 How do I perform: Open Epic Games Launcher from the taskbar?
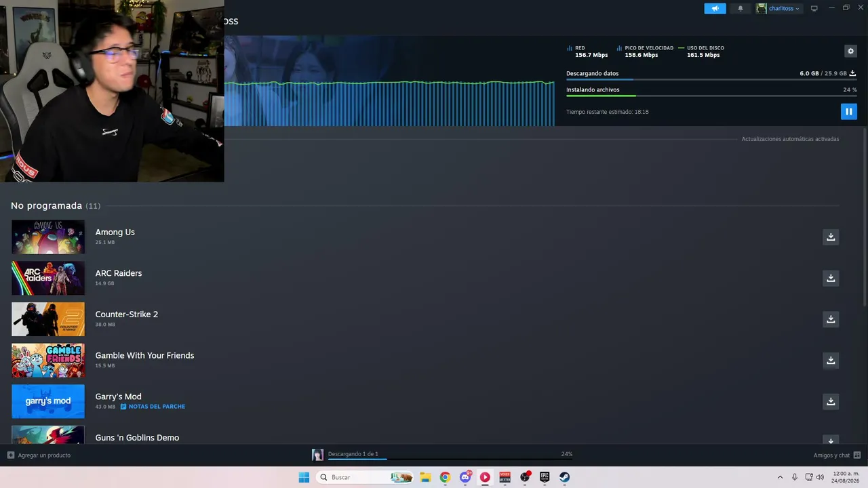pyautogui.click(x=545, y=477)
